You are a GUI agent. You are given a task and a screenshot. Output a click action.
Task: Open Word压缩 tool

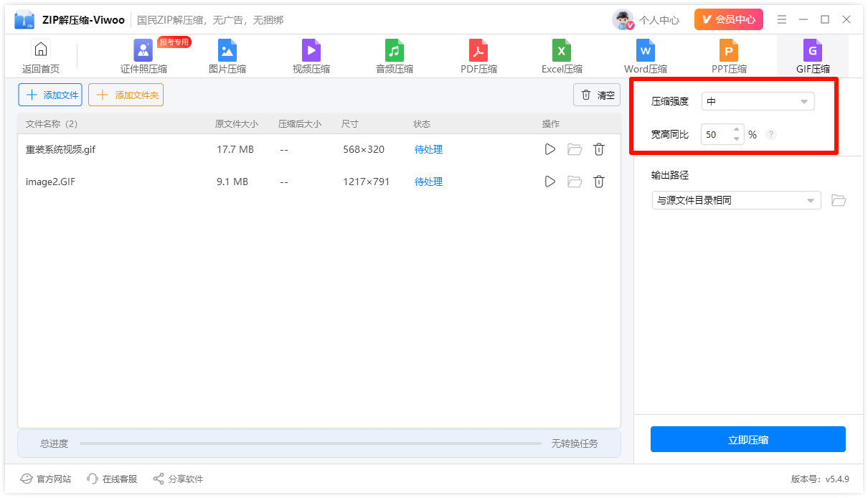click(646, 57)
